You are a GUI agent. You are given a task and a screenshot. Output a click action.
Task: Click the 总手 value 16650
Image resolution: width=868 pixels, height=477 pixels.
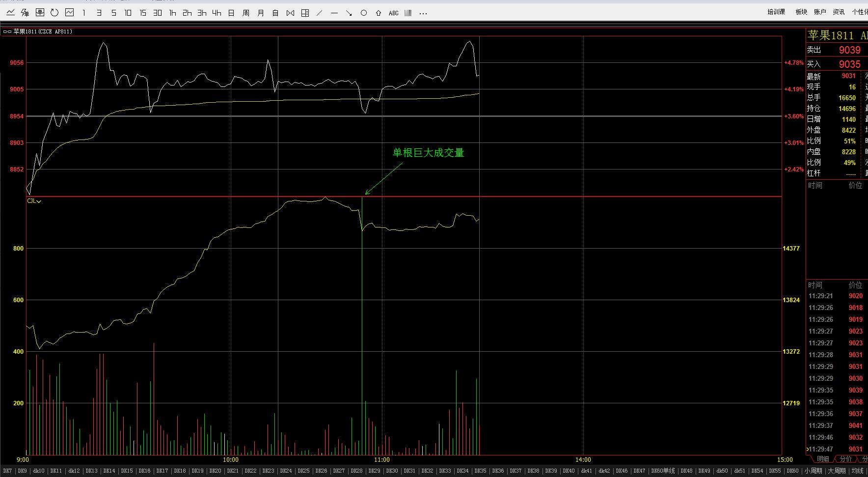(847, 98)
